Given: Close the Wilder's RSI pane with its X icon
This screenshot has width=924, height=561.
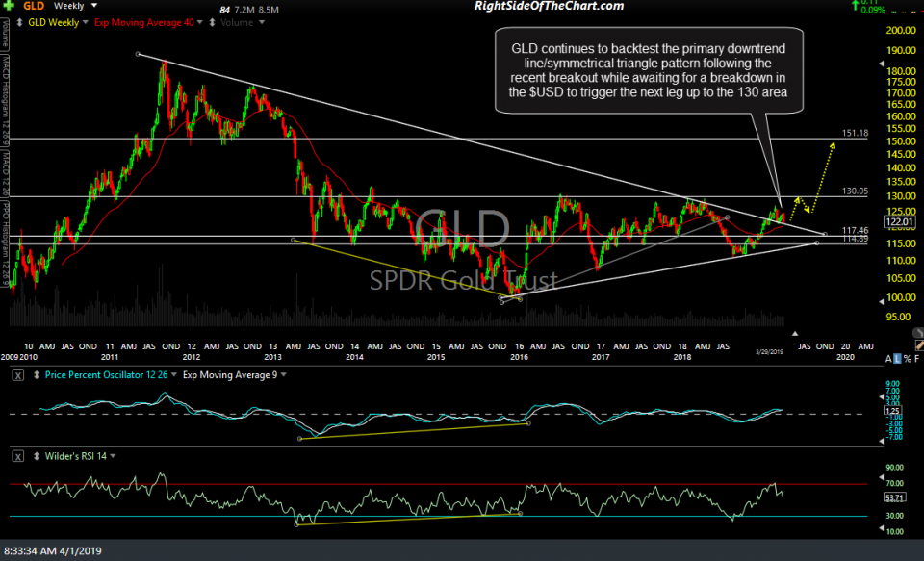Looking at the screenshot, I should (x=17, y=456).
